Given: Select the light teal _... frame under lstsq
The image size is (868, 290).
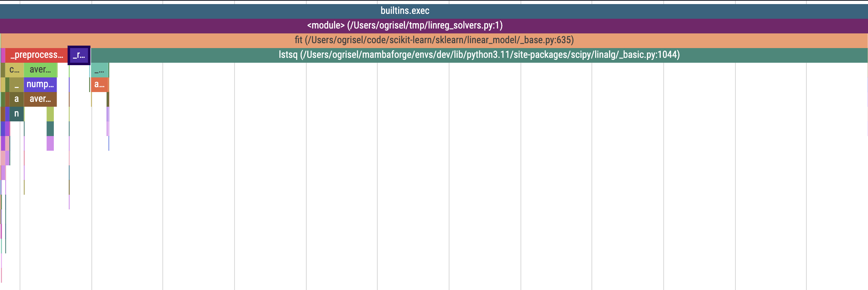Looking at the screenshot, I should click(100, 70).
